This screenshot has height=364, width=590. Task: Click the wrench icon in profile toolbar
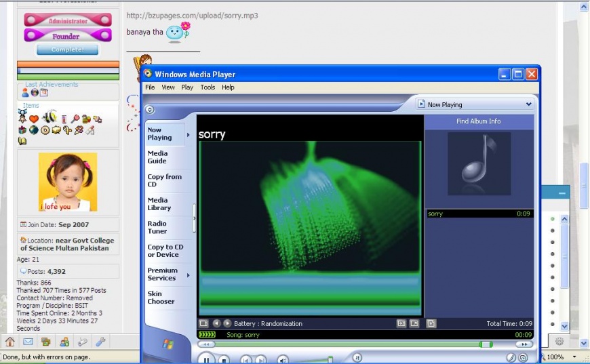[x=100, y=342]
